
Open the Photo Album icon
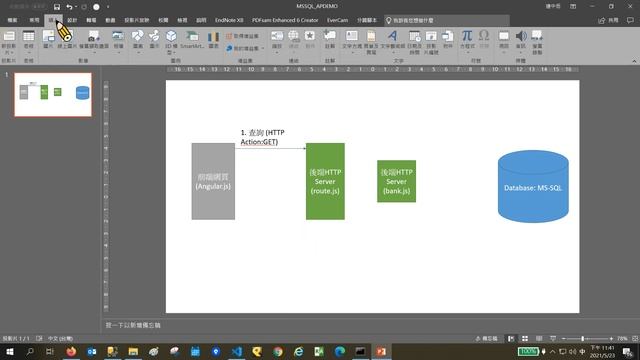click(x=118, y=37)
